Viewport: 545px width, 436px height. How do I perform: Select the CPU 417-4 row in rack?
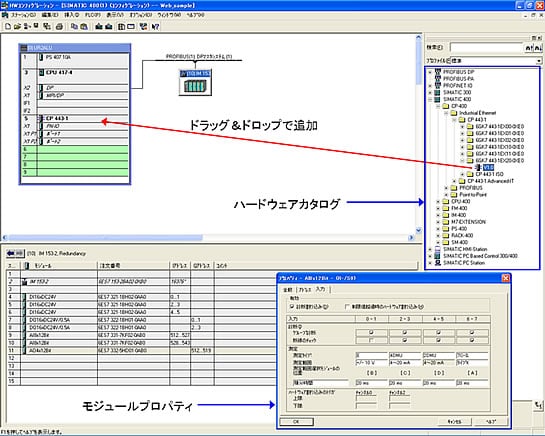tap(75, 72)
